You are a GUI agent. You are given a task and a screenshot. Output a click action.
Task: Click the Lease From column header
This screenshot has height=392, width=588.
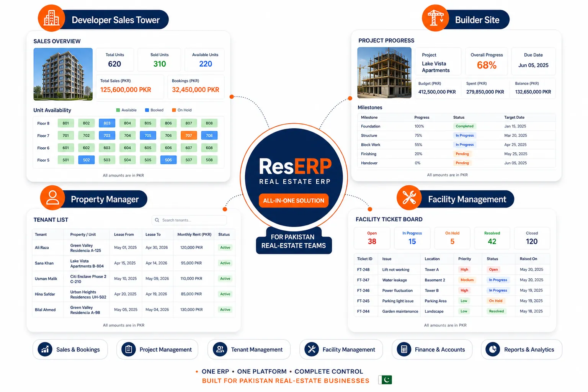(124, 235)
